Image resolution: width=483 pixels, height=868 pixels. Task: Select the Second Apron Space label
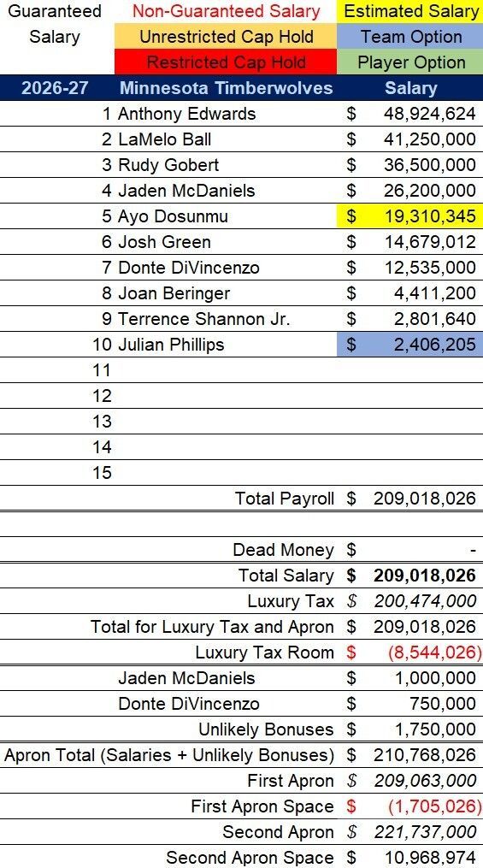click(x=250, y=857)
